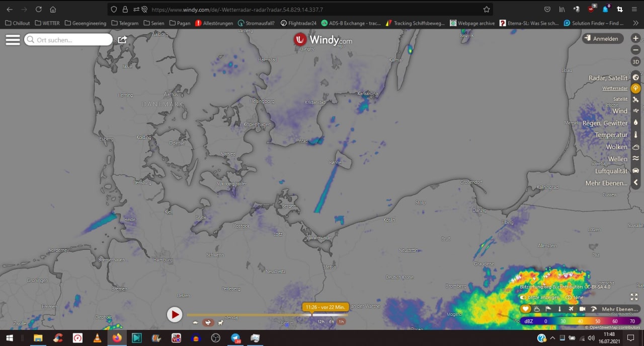This screenshot has width=644, height=346.
Task: Select medium rabbit animation speed
Action: 208,322
